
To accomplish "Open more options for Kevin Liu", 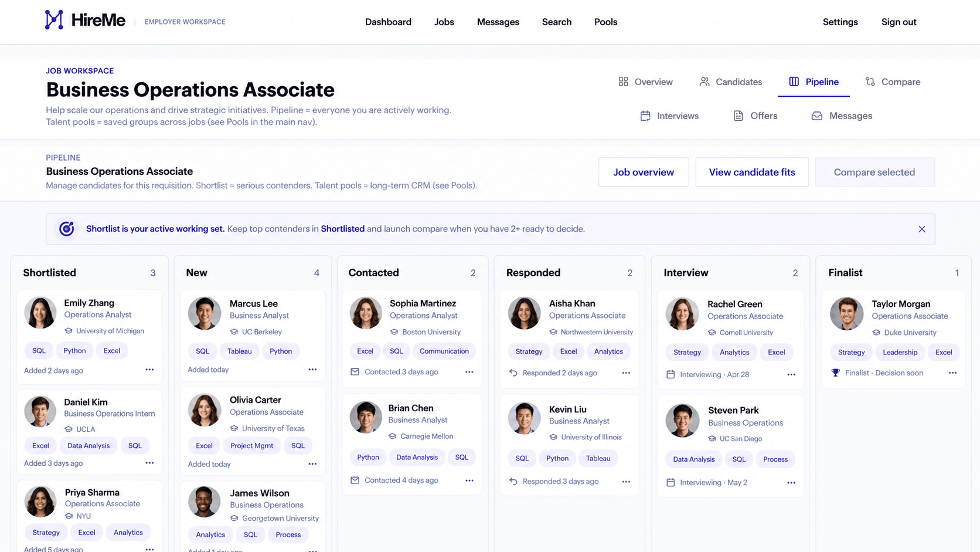I will coord(626,482).
